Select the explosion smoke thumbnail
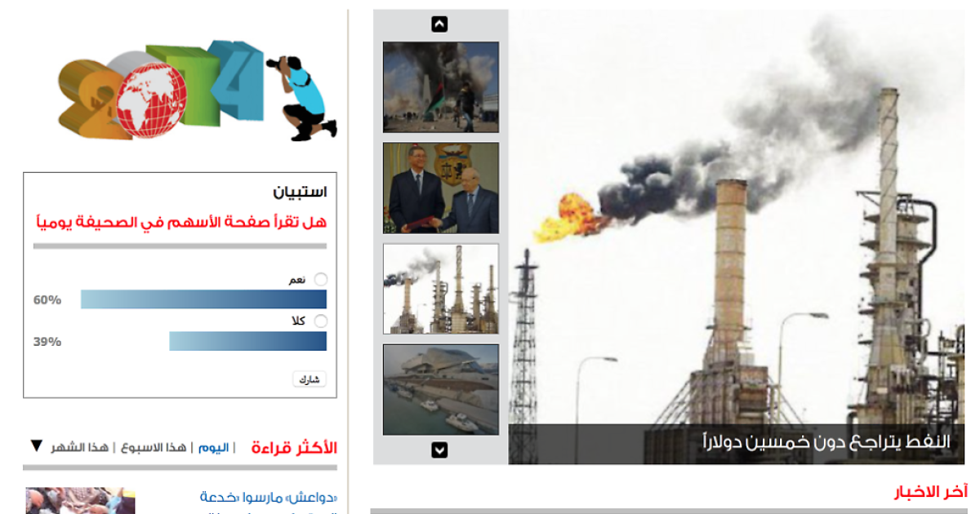Viewport: 980px width, 514px height. click(x=441, y=87)
